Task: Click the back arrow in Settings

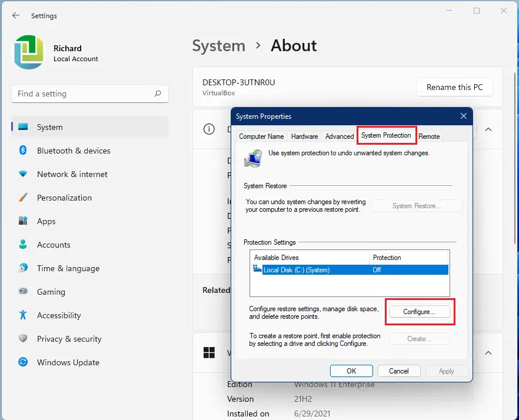Action: click(x=15, y=15)
